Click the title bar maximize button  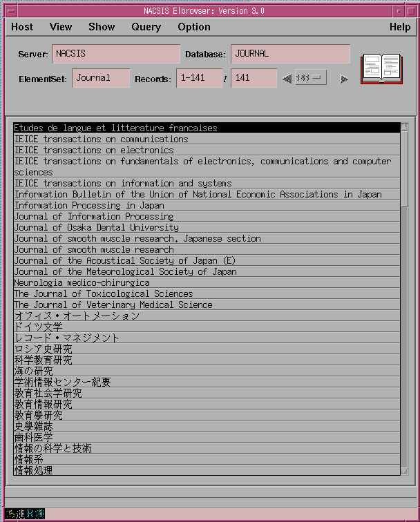coord(411,11)
